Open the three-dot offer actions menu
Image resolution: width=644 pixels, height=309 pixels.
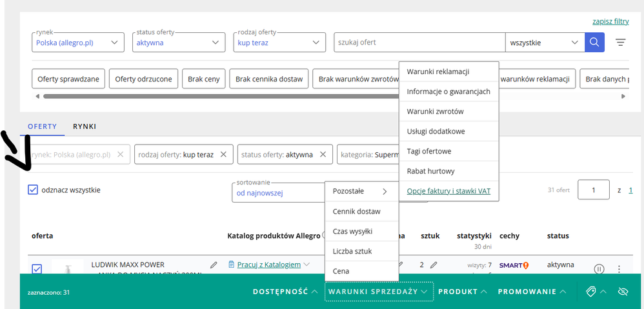(619, 269)
